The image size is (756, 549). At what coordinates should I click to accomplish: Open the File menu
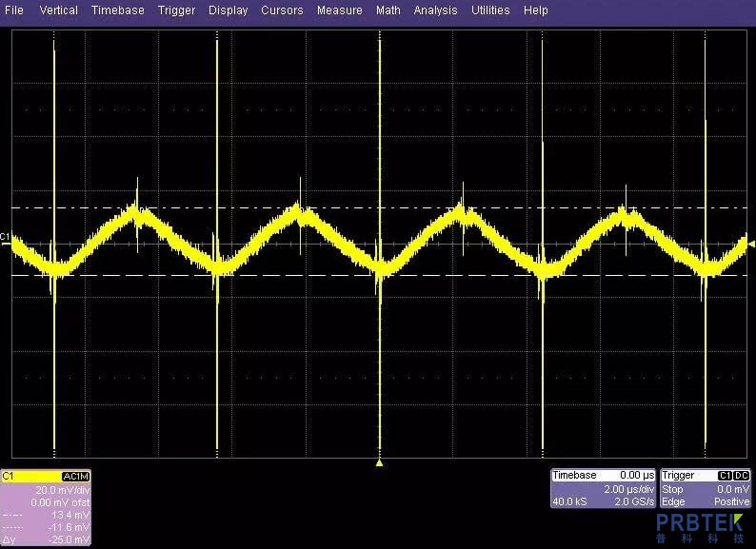point(14,10)
